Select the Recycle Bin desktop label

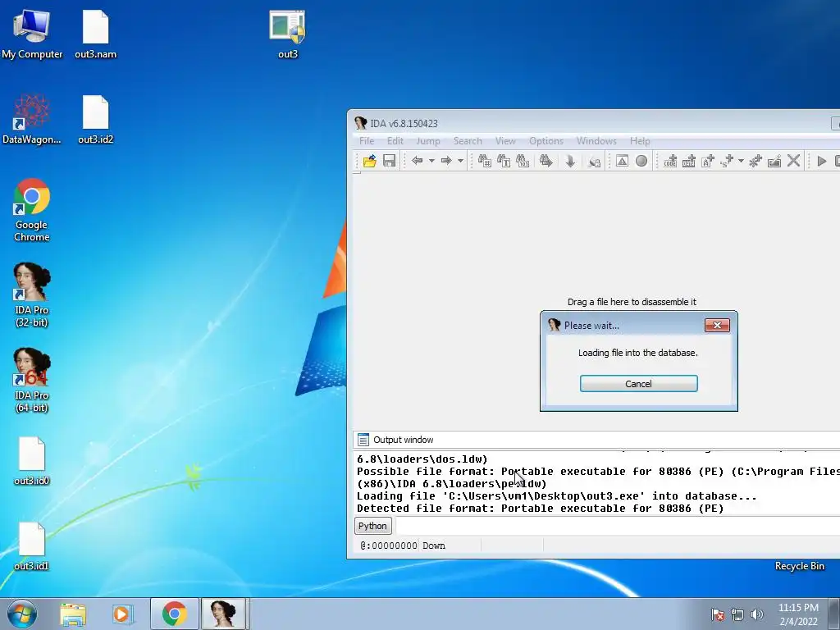(x=799, y=566)
